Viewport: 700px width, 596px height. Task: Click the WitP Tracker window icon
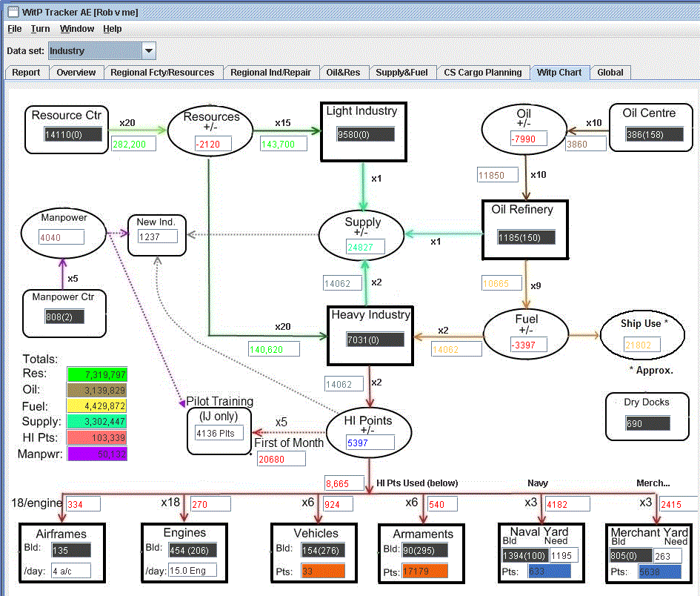(x=13, y=12)
